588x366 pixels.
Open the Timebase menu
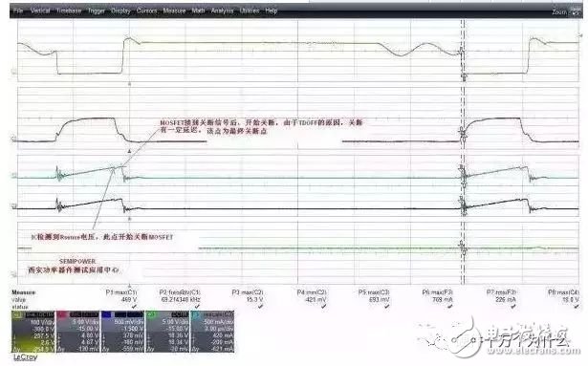point(69,11)
